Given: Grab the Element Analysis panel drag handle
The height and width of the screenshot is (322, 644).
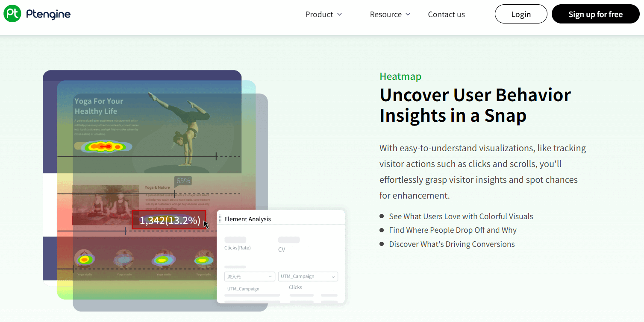Looking at the screenshot, I should (221, 219).
